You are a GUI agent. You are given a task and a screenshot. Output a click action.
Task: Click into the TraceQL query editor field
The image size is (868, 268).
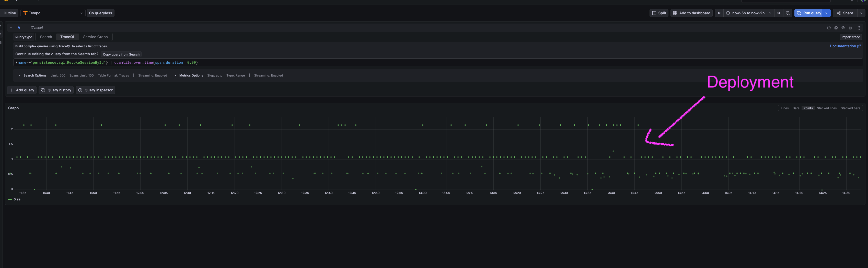(438, 63)
